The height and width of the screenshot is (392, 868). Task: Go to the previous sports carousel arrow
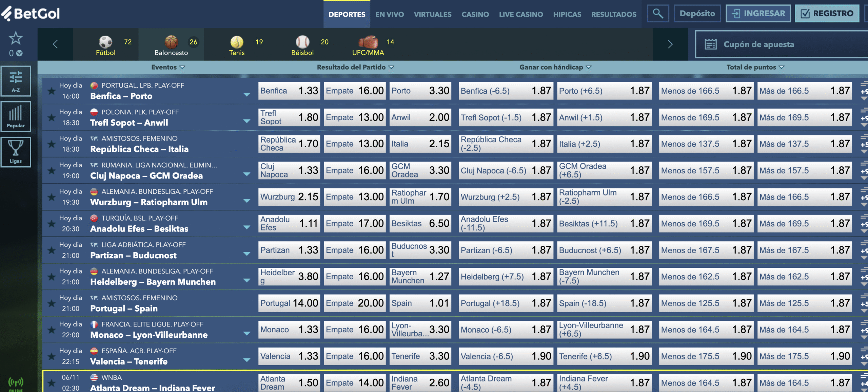point(55,44)
